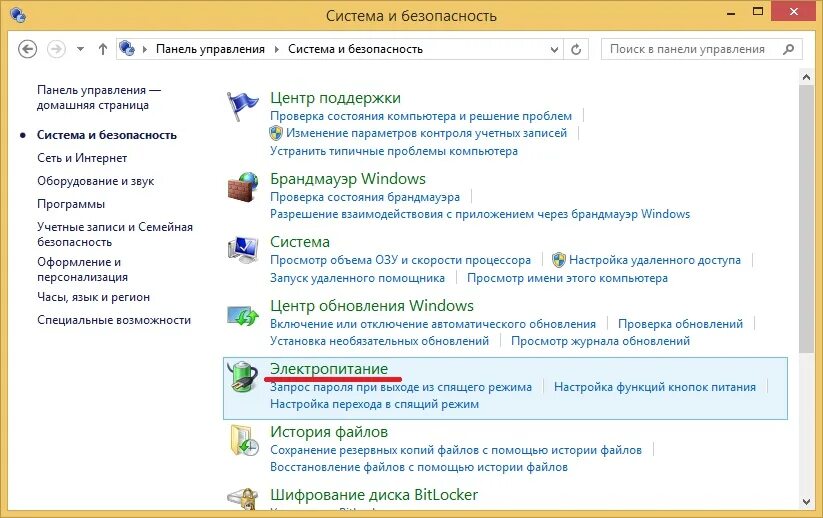The width and height of the screenshot is (823, 518).
Task: Open the Центр поддержки heading link
Action: (335, 98)
